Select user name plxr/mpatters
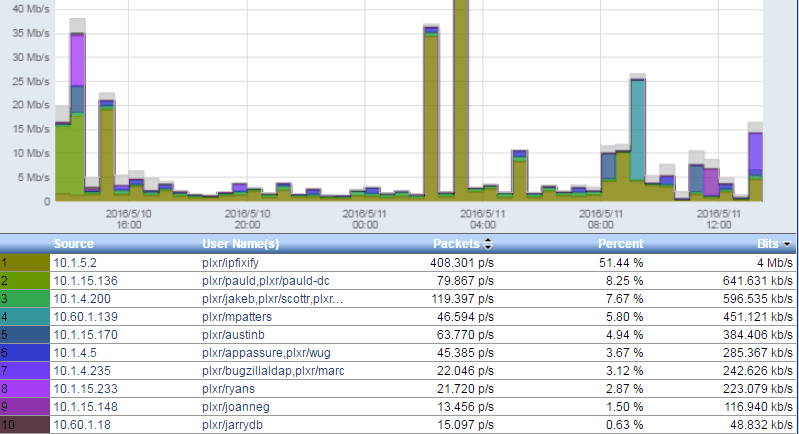 coord(237,317)
